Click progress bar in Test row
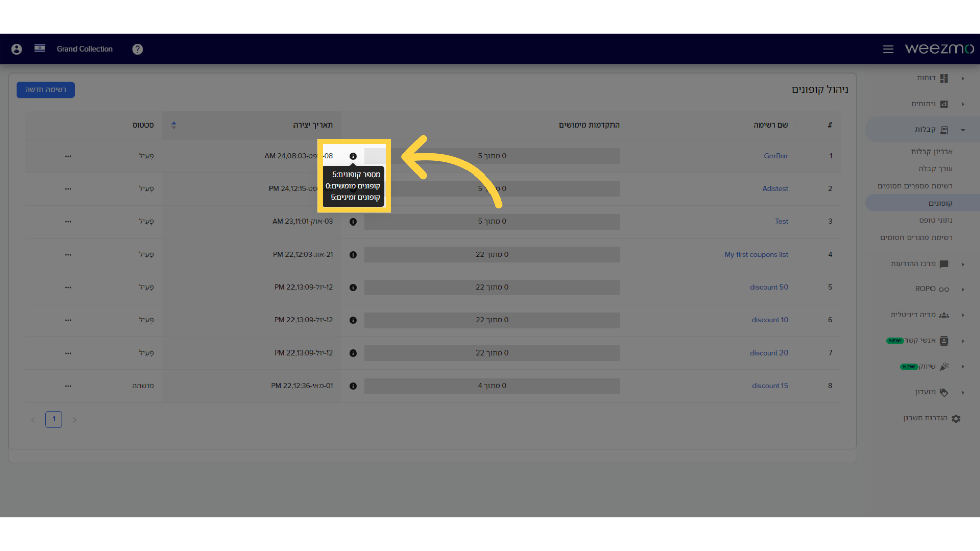The image size is (980, 551). [x=492, y=222]
